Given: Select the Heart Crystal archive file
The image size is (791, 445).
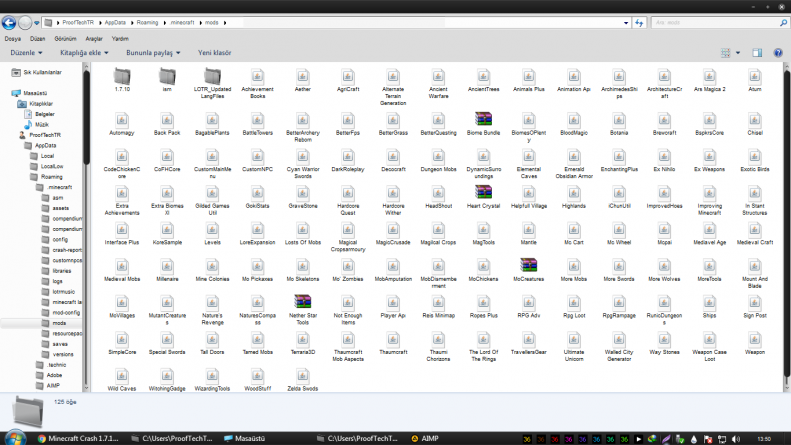Looking at the screenshot, I should tap(483, 197).
